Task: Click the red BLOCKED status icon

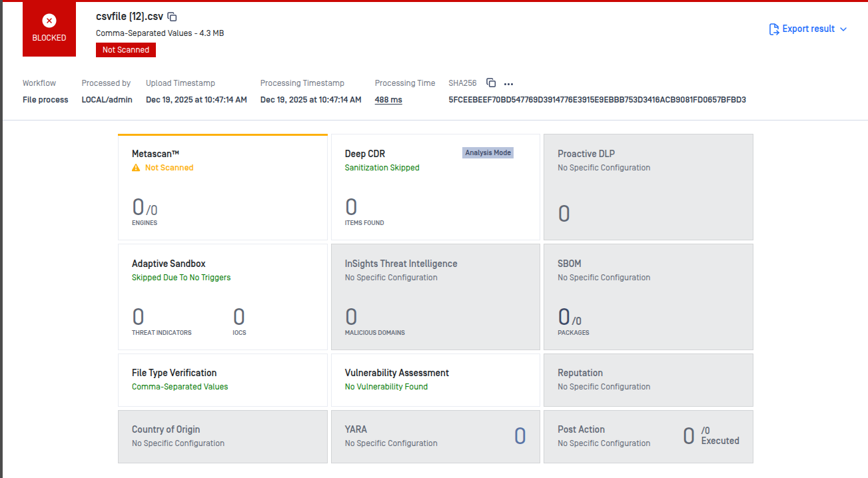Action: pos(49,21)
